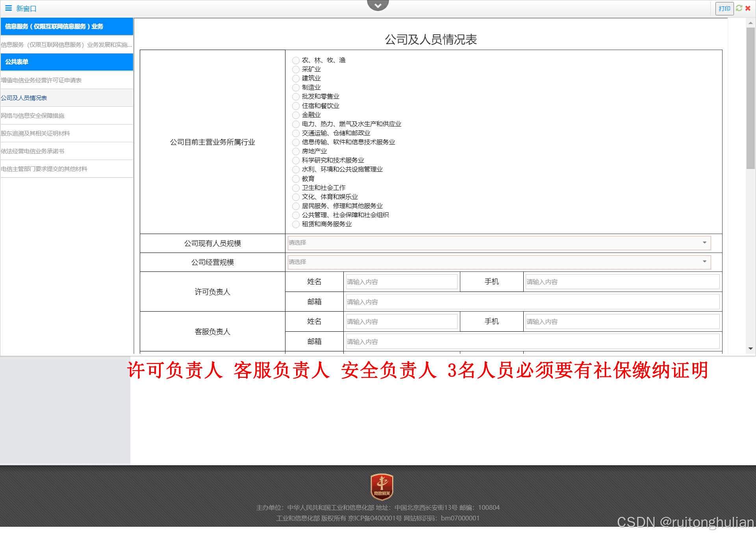Click the red X close icon

(x=748, y=8)
